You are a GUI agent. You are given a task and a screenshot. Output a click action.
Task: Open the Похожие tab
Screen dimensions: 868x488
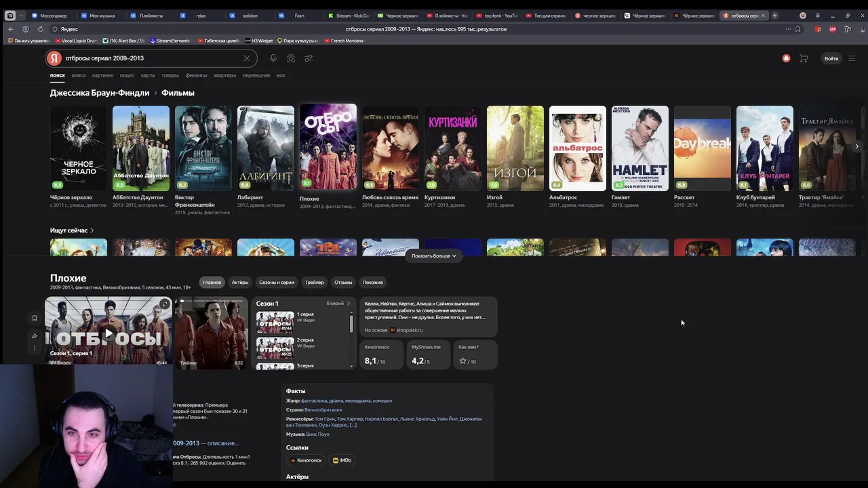[373, 282]
